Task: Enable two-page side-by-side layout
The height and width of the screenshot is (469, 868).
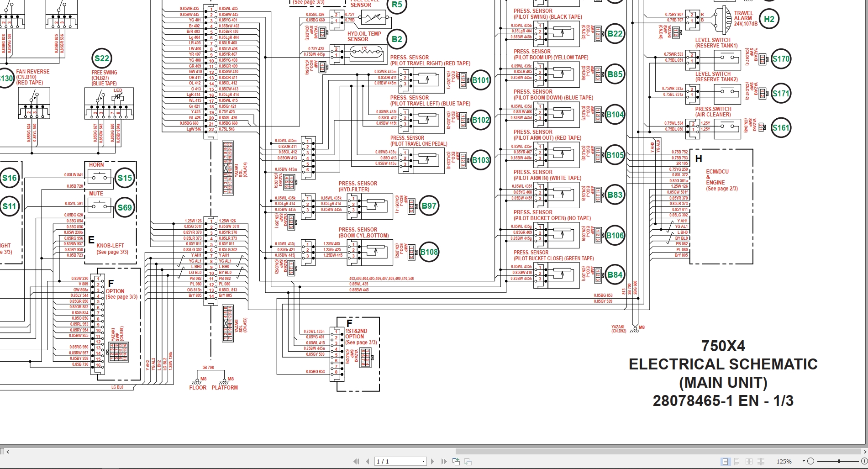Action: click(x=749, y=462)
